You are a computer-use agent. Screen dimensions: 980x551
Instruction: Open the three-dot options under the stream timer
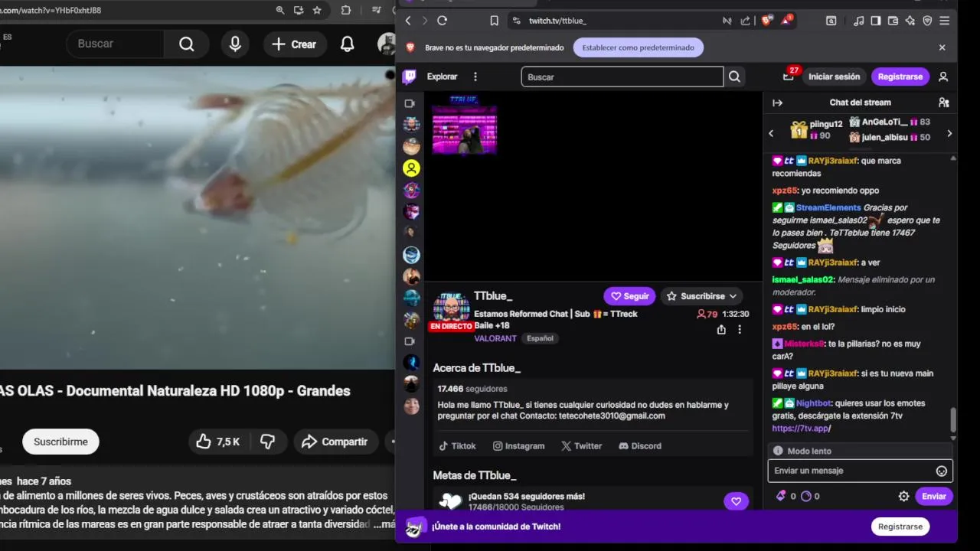click(740, 329)
